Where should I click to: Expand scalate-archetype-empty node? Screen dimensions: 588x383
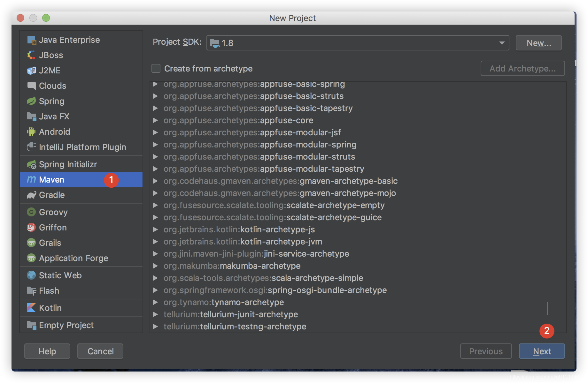[155, 205]
